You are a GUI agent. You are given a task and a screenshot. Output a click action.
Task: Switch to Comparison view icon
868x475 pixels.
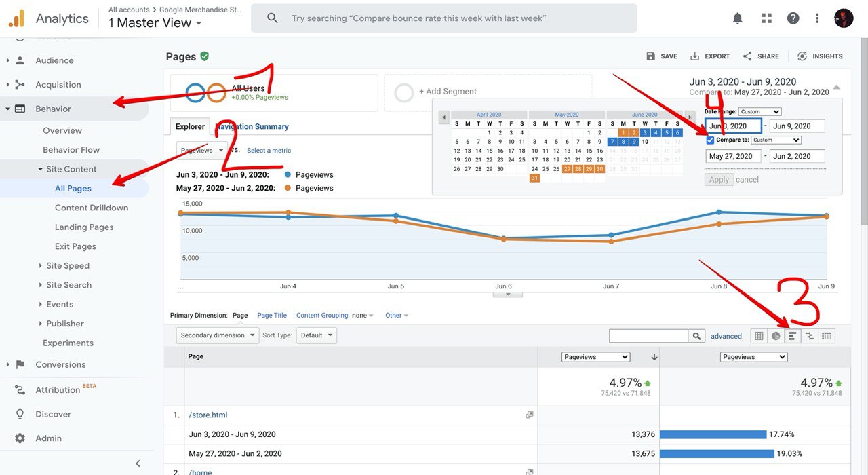[809, 336]
